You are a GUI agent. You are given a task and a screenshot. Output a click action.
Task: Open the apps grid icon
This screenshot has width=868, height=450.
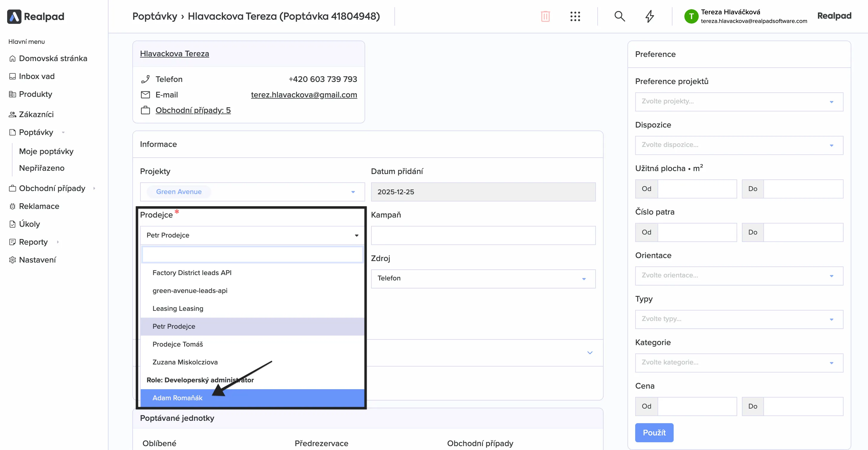pyautogui.click(x=575, y=16)
